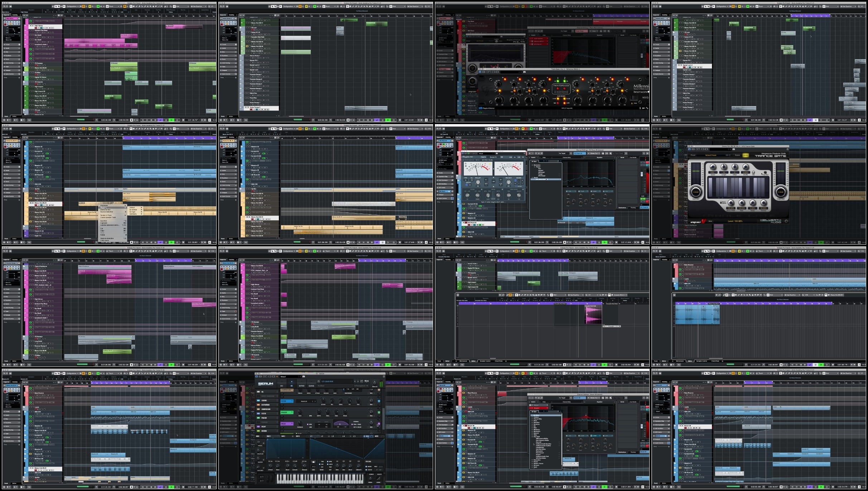Open Speed value dropdown in Trance Gate
868x491 pixels.
point(713,172)
